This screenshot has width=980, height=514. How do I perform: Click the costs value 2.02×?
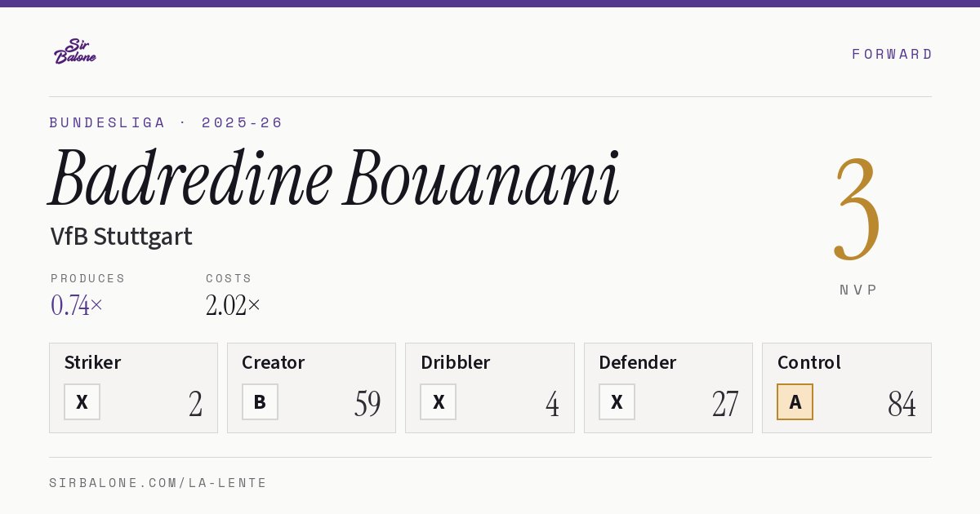[x=234, y=305]
